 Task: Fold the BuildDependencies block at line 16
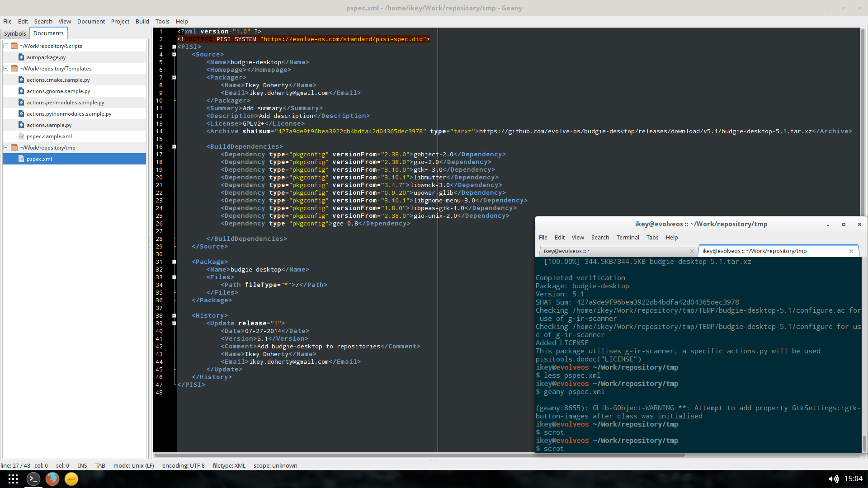coord(174,147)
